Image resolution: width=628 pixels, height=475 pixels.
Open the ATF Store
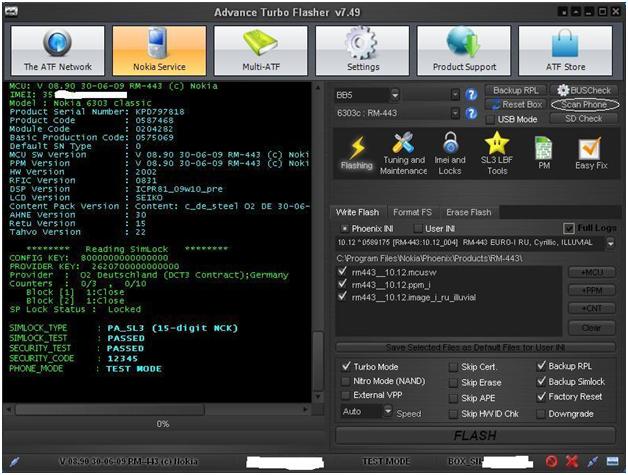565,50
